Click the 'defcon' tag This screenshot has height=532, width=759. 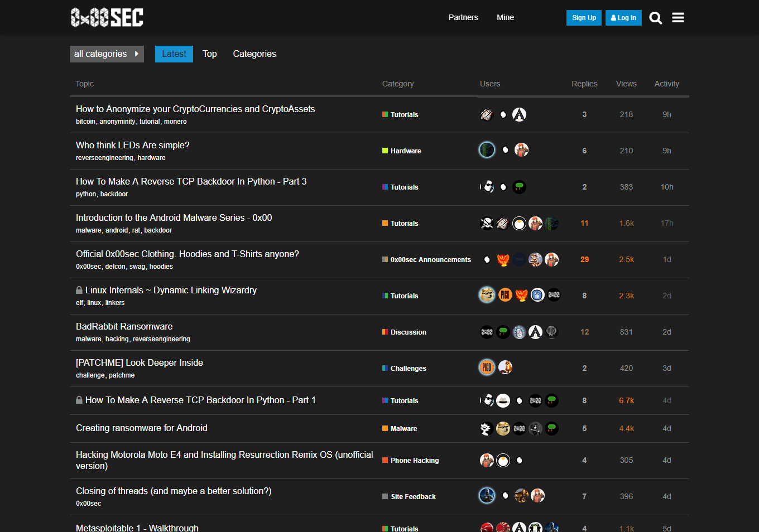pyautogui.click(x=116, y=267)
